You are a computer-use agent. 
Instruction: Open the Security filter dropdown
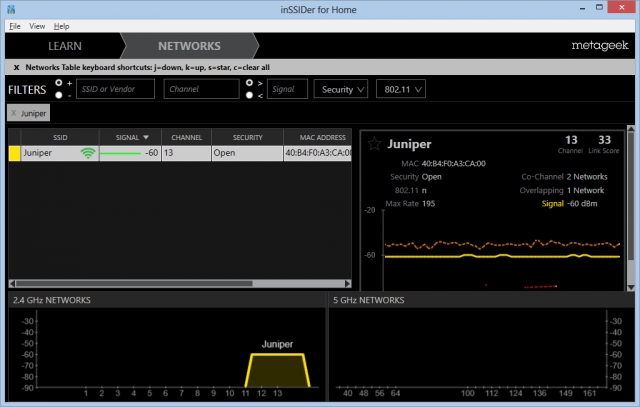(x=341, y=89)
